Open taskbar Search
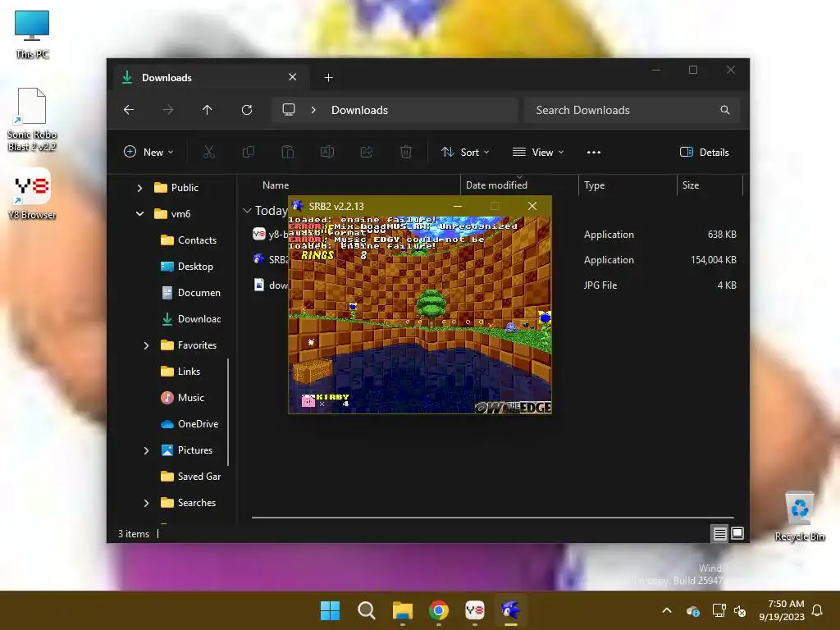This screenshot has height=630, width=840. [x=367, y=610]
